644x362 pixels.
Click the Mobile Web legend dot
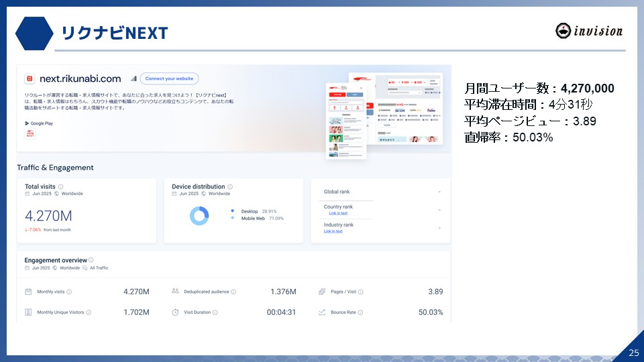pos(233,218)
